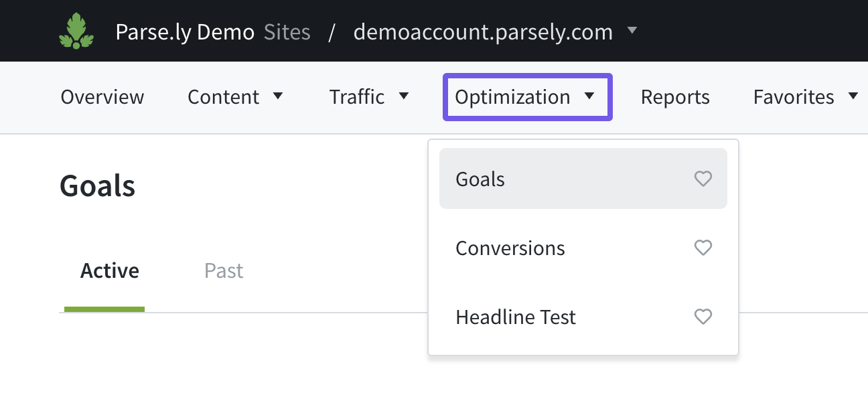Open the Favorites dropdown arrow
Screen dimensions: 868x399
click(853, 96)
